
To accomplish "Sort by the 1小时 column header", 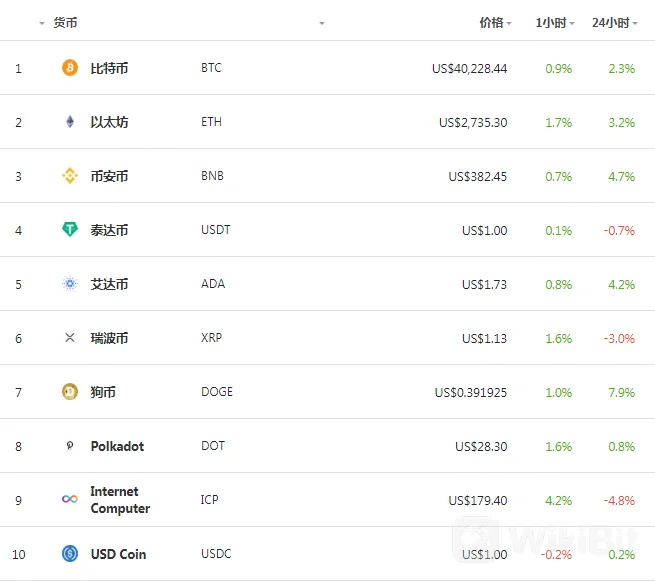I will [550, 22].
